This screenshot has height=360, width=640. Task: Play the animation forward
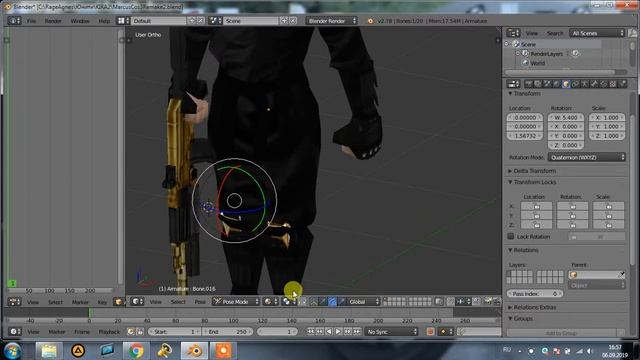coord(338,332)
